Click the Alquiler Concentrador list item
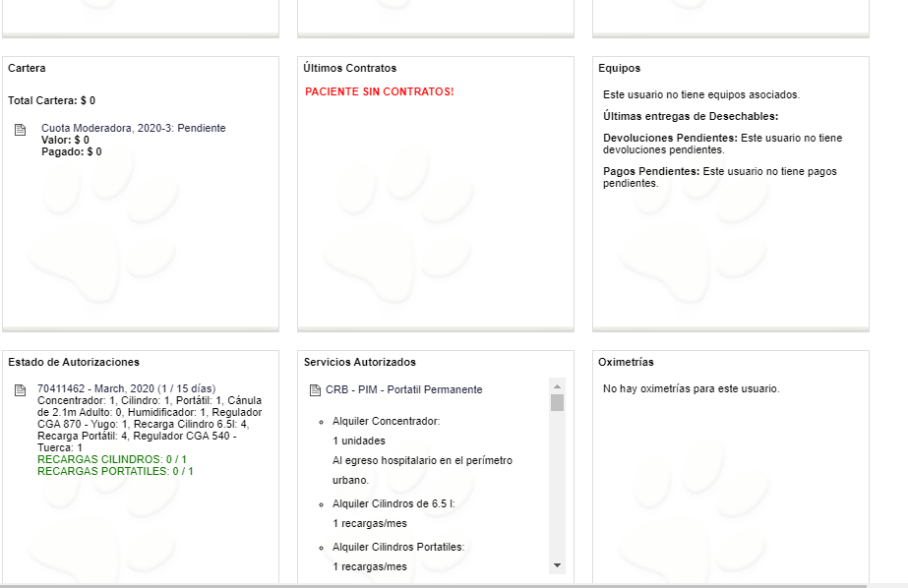 (x=387, y=421)
